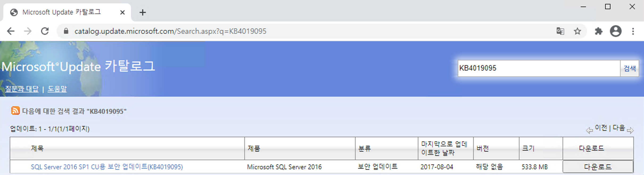Click the lock icon in address bar

(x=66, y=31)
